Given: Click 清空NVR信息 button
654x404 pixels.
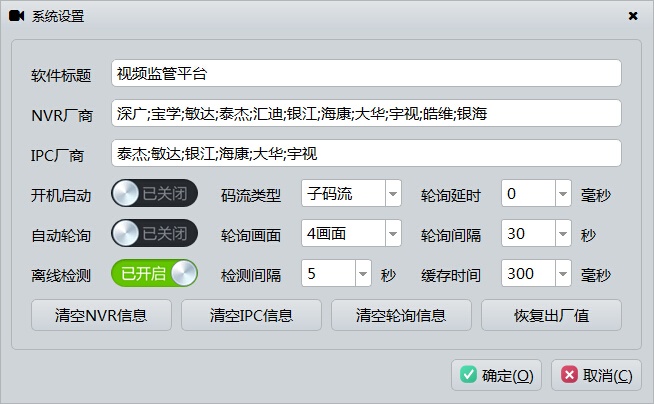Looking at the screenshot, I should pyautogui.click(x=101, y=315).
